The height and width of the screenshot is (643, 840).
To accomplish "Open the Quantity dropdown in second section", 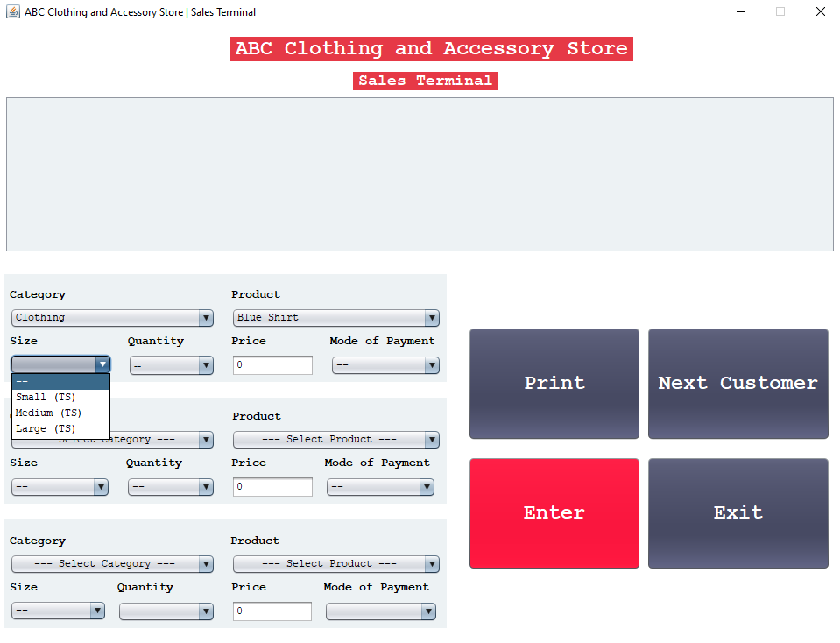I will pos(171,487).
